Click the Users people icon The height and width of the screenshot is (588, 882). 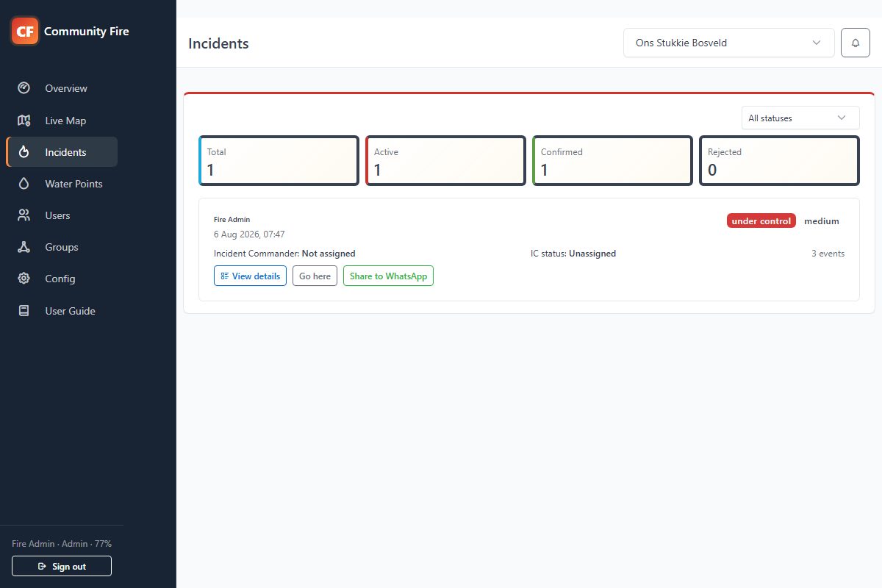pyautogui.click(x=24, y=215)
